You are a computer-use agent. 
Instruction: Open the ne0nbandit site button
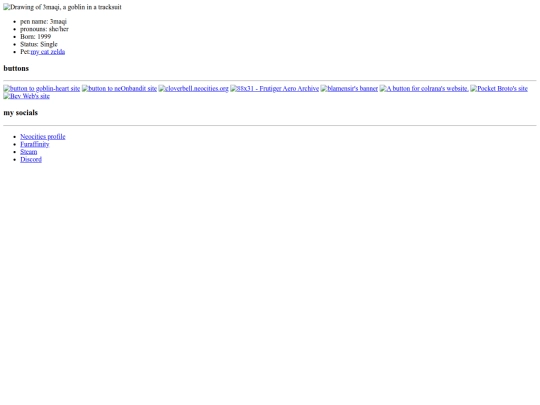(119, 89)
